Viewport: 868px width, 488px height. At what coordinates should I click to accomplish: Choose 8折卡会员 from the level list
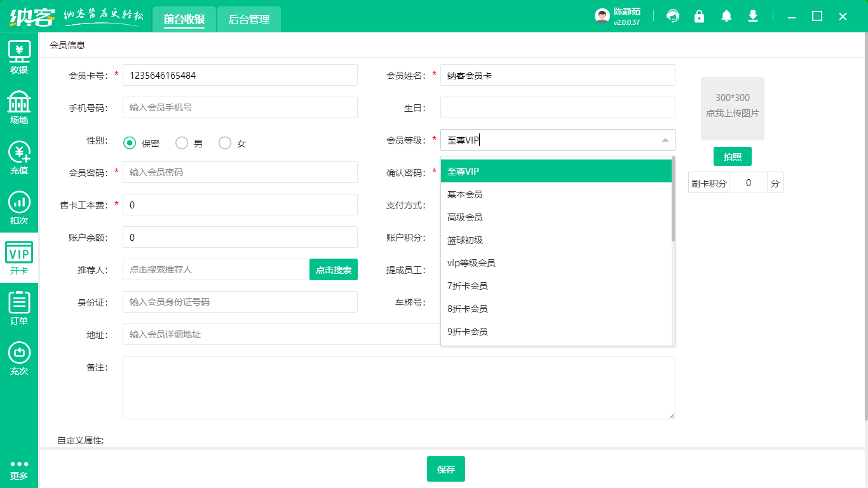coord(468,309)
